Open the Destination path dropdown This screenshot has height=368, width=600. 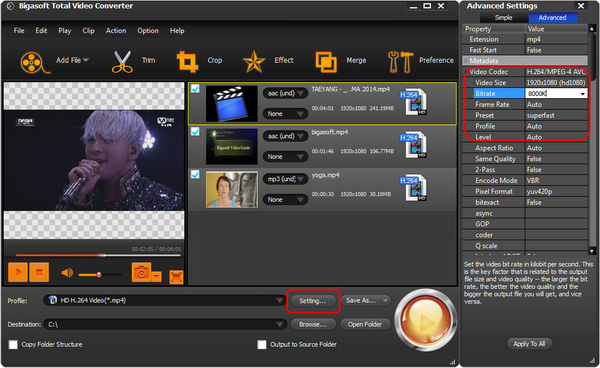click(x=280, y=325)
